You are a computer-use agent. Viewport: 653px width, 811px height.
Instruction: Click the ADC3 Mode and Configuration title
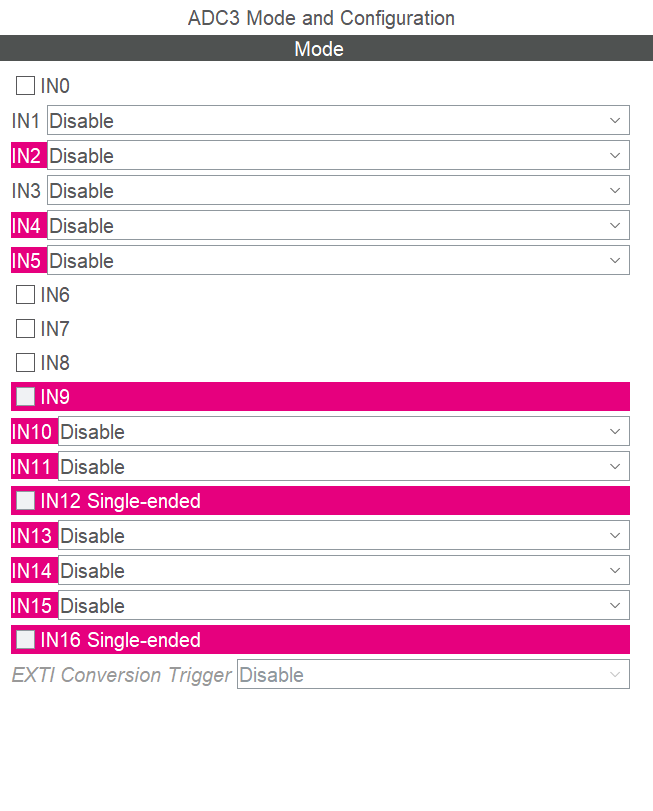321,18
